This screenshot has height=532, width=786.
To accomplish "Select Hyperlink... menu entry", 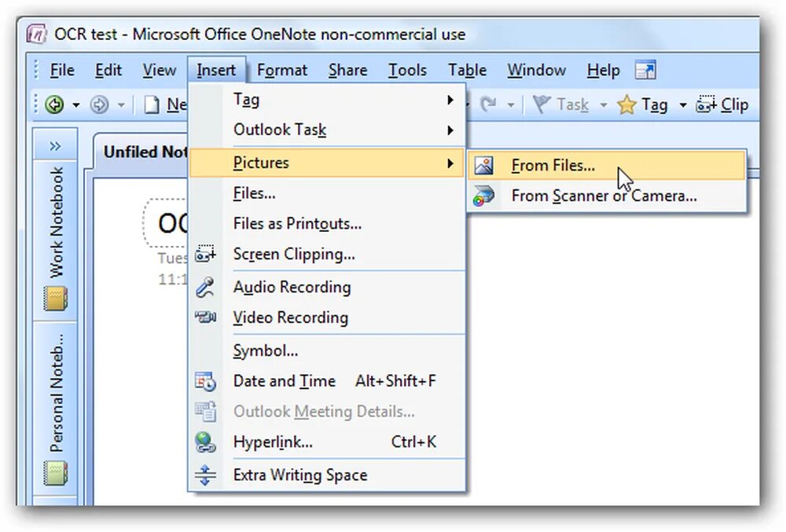I will click(327, 442).
